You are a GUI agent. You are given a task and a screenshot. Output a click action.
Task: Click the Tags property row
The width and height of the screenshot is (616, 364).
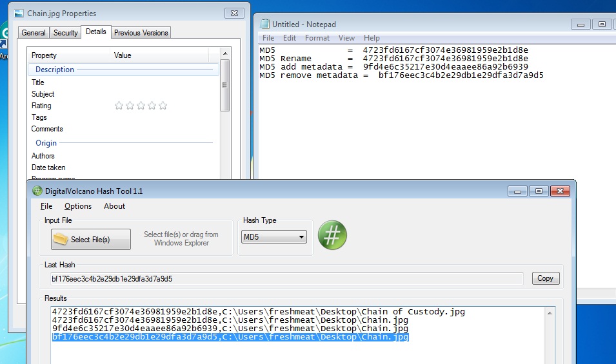(x=123, y=117)
